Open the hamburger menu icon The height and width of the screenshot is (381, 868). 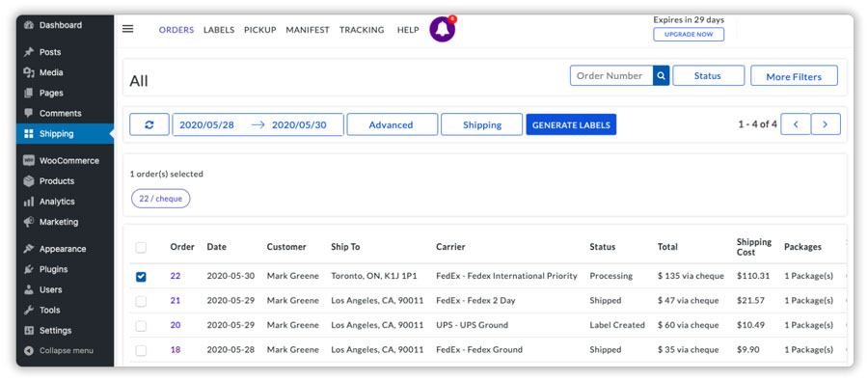point(128,29)
